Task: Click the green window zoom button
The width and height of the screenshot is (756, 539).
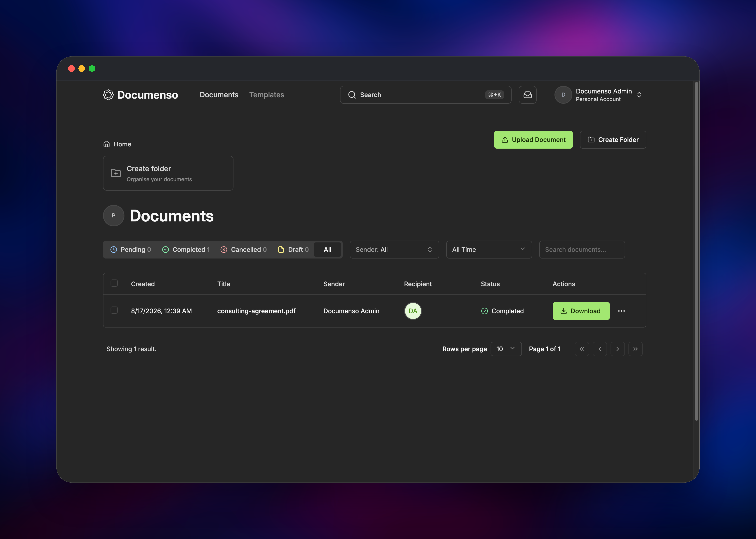Action: point(92,68)
